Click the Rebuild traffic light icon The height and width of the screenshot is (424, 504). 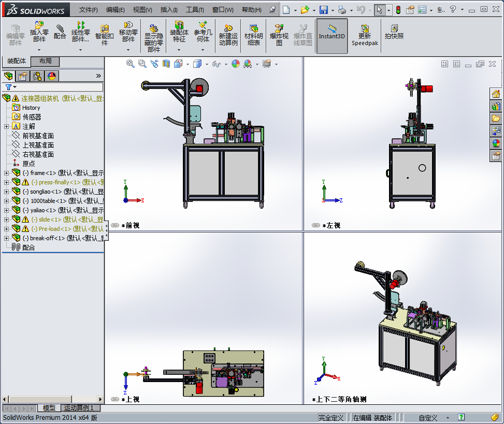tap(398, 10)
